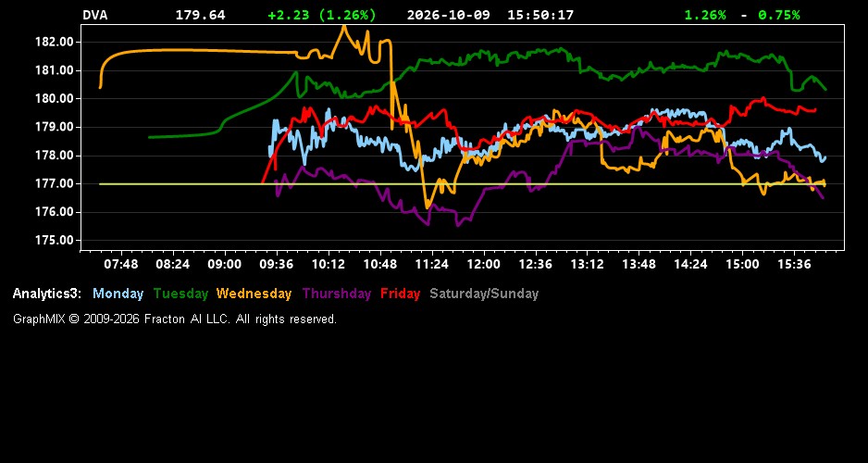Click the Thurshday legend label
This screenshot has width=868, height=463.
point(337,294)
